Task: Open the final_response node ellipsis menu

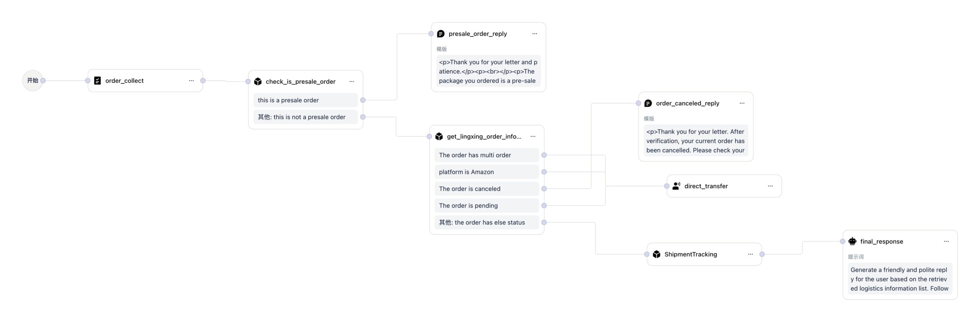Action: (946, 241)
